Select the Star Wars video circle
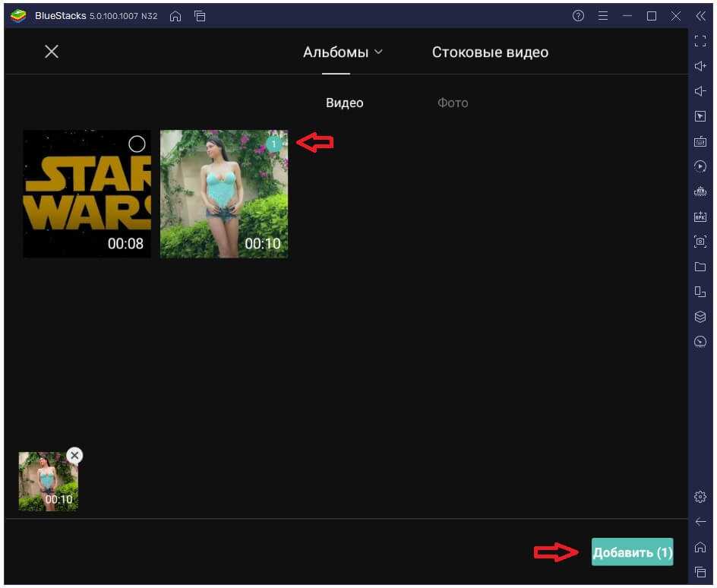 [x=137, y=144]
